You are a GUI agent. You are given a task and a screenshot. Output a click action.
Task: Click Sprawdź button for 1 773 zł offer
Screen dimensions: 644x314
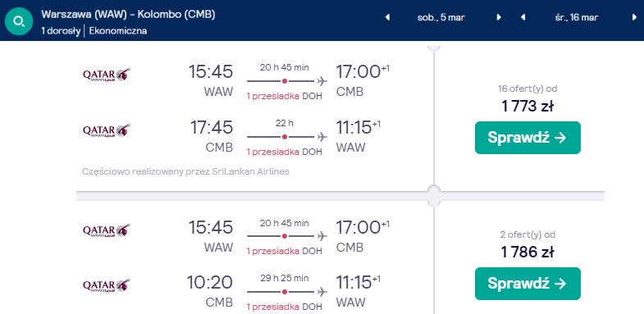point(528,138)
